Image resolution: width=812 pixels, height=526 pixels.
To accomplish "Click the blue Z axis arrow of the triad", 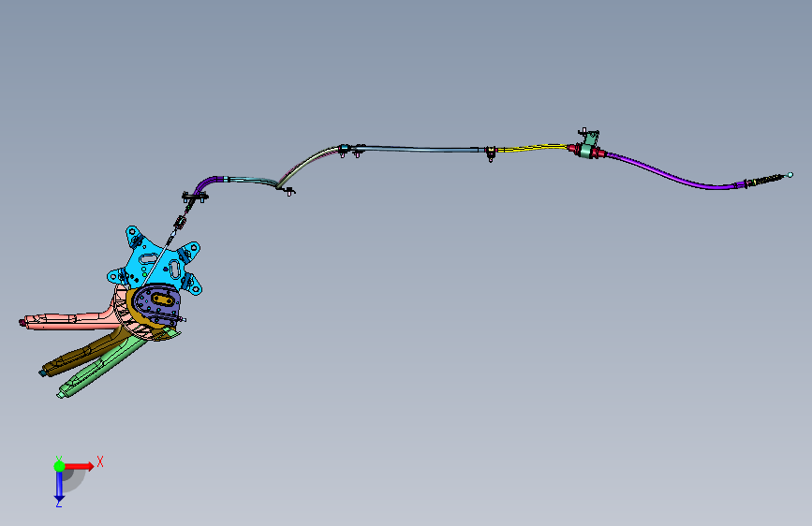I will (x=59, y=487).
